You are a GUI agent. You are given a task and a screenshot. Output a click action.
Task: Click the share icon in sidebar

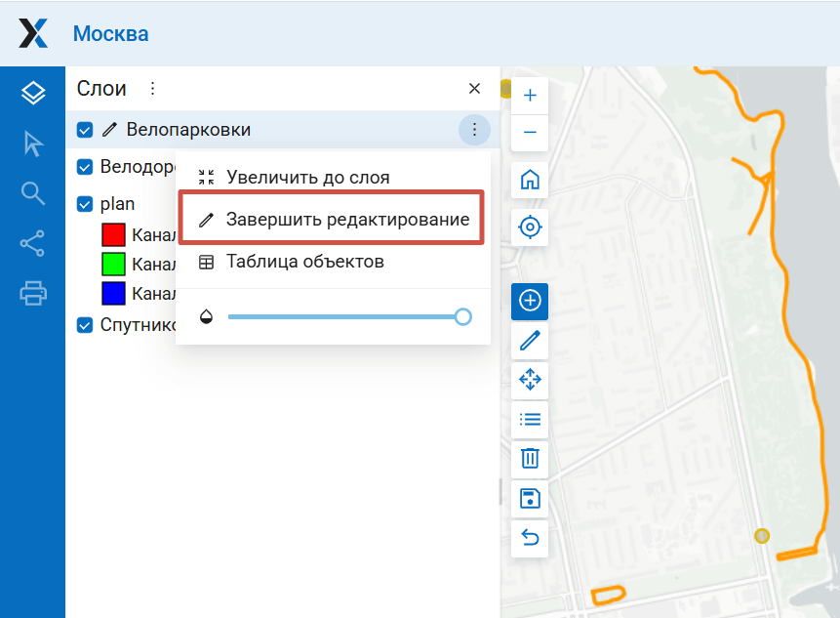point(33,243)
